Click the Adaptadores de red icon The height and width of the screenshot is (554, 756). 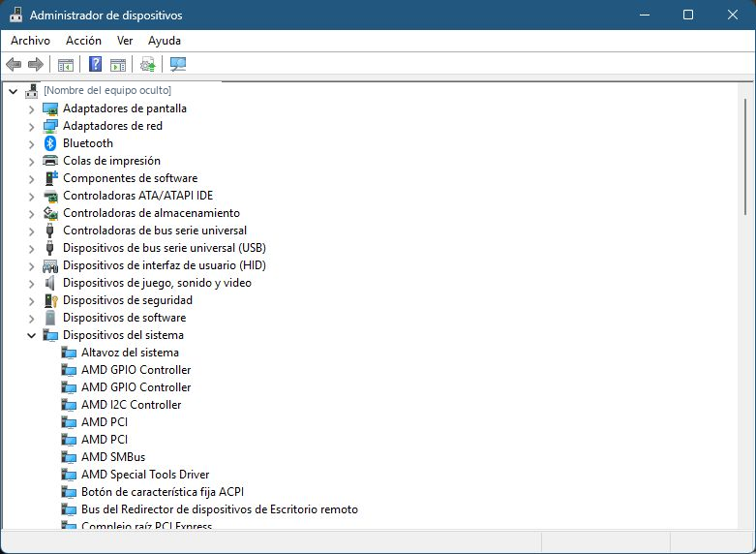pos(50,126)
